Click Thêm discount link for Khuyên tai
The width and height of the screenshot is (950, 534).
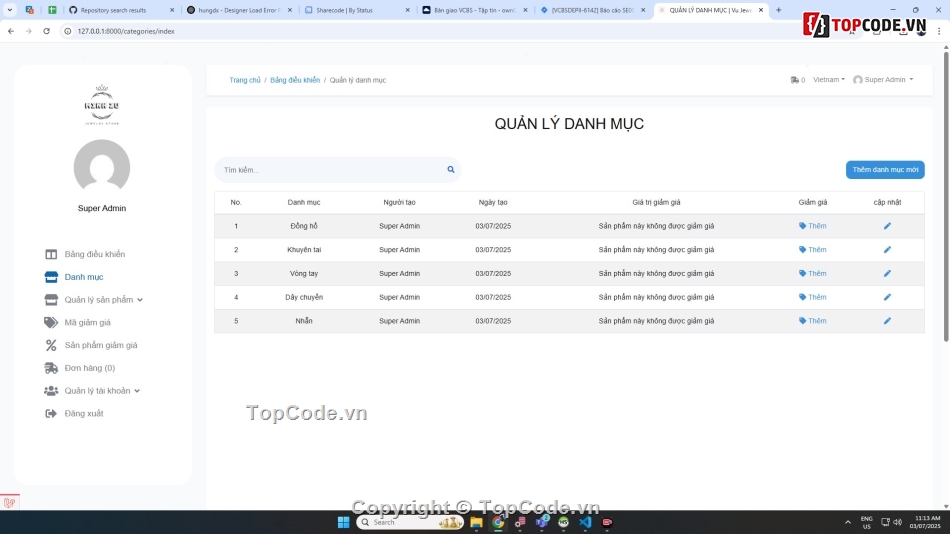click(813, 250)
